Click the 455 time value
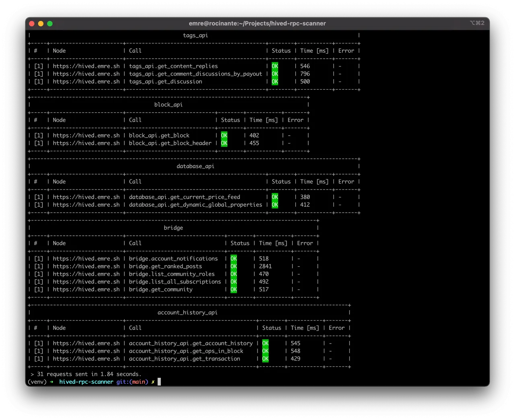Viewport: 515px width, 420px height. pos(254,143)
